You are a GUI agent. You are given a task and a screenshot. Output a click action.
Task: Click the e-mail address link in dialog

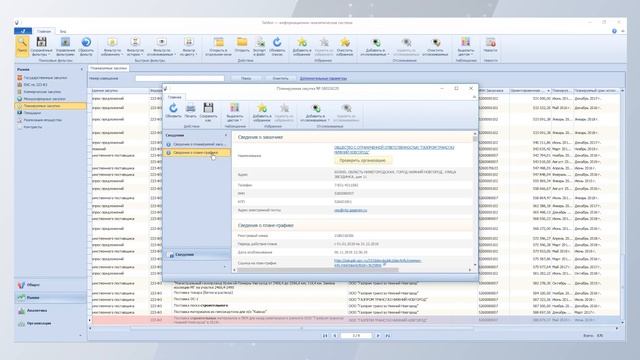(351, 210)
